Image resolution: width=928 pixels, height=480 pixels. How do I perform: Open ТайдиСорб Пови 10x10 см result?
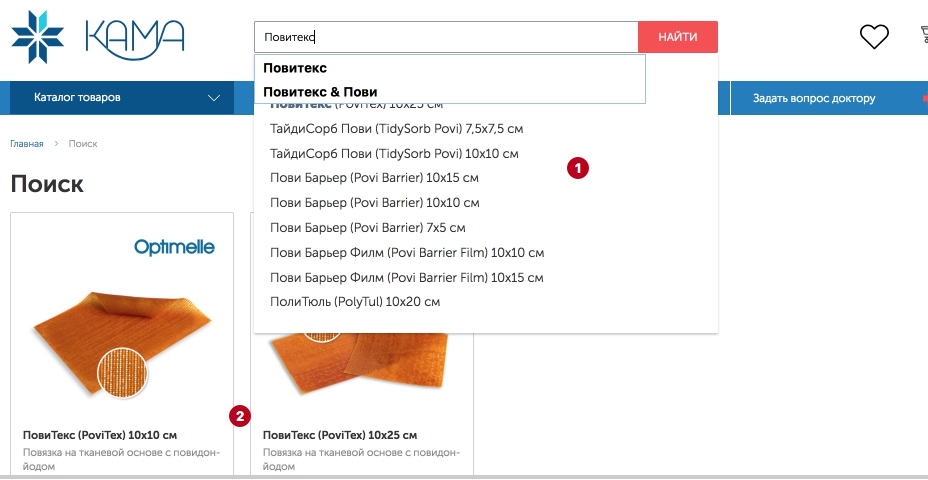click(x=394, y=153)
